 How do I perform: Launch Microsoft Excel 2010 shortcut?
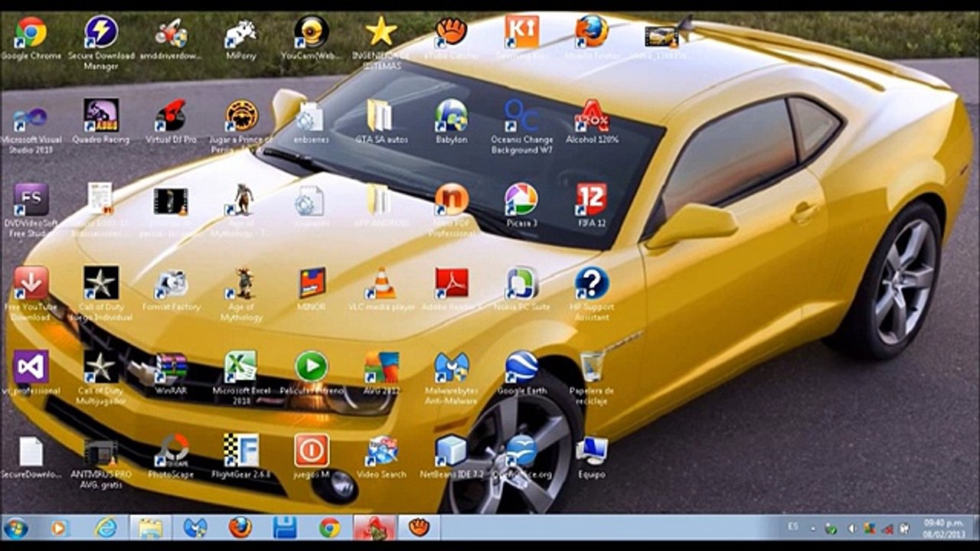point(241,367)
